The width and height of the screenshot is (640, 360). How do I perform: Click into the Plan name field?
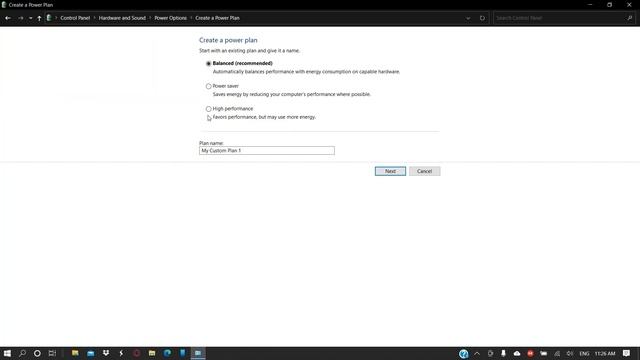(267, 151)
